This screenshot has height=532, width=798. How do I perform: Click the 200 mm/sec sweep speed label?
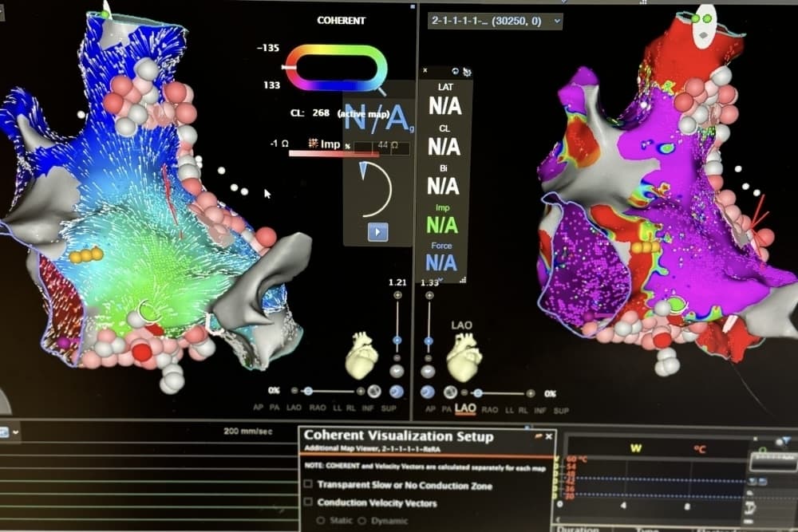[x=248, y=432]
